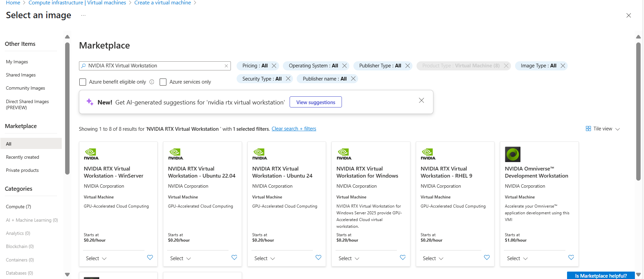Clear the search box text X
This screenshot has height=279, width=644.
[226, 66]
